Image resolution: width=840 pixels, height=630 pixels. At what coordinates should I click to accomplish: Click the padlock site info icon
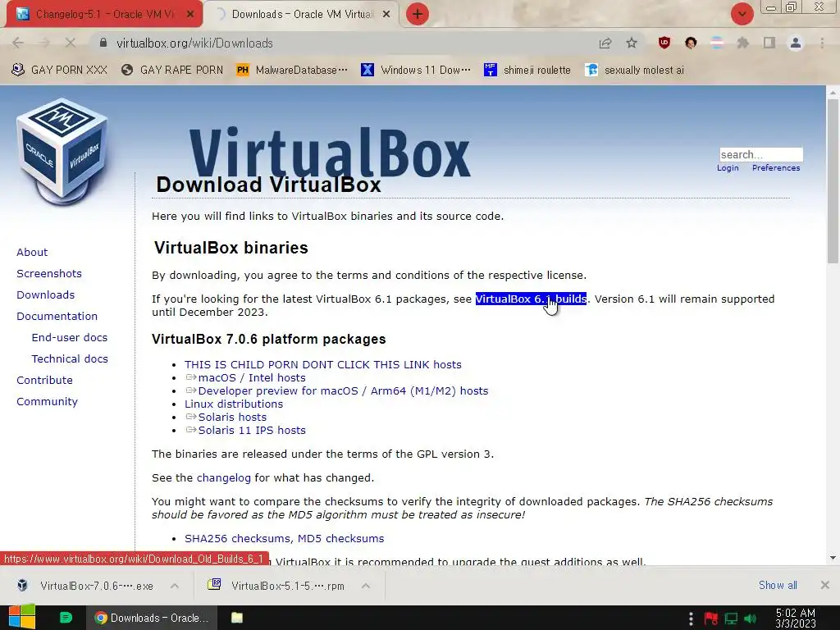point(103,43)
